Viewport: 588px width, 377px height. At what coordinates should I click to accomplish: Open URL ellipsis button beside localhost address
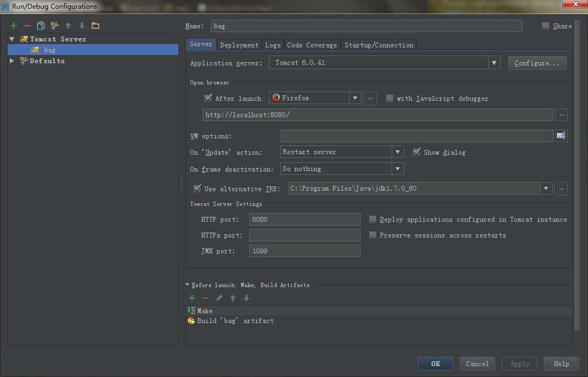(561, 114)
